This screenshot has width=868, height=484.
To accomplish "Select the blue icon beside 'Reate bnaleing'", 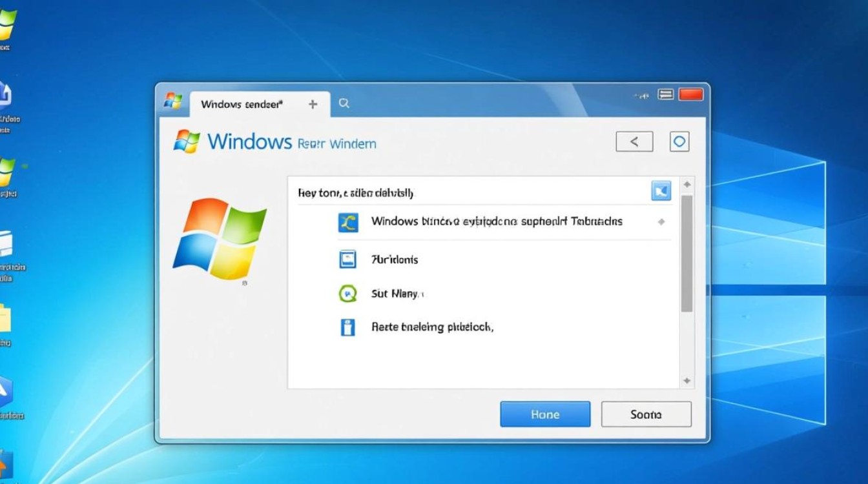I will (x=347, y=327).
